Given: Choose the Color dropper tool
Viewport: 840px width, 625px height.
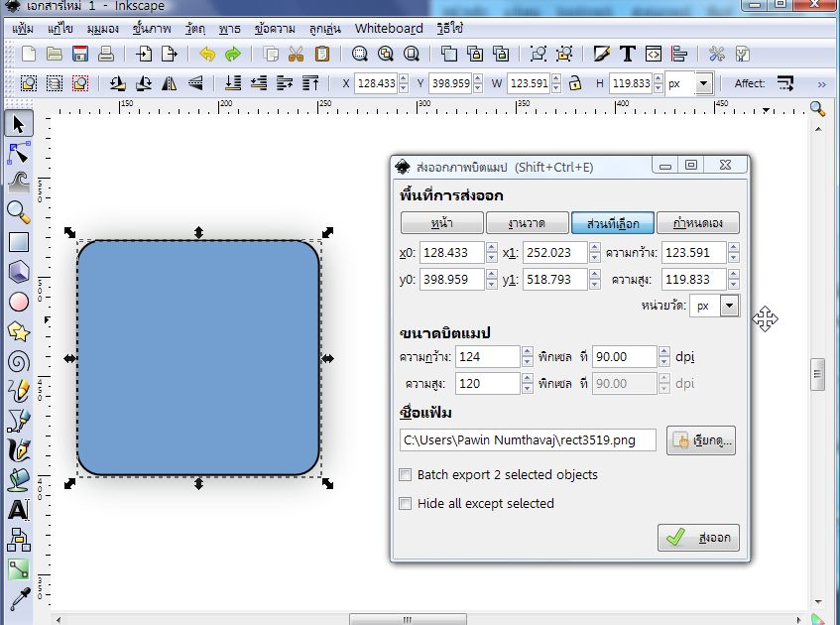Looking at the screenshot, I should pos(19,599).
